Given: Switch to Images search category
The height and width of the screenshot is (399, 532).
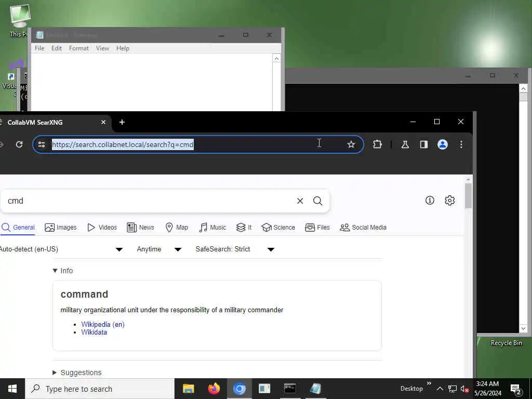Looking at the screenshot, I should click(61, 228).
